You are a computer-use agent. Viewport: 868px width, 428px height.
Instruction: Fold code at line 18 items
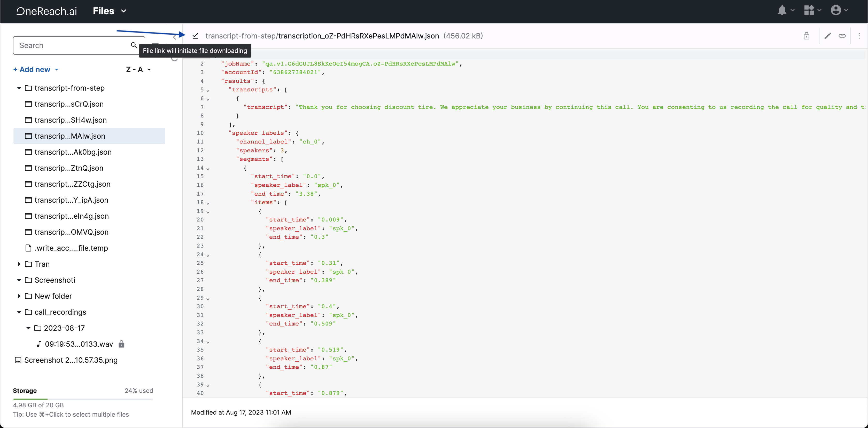(208, 203)
